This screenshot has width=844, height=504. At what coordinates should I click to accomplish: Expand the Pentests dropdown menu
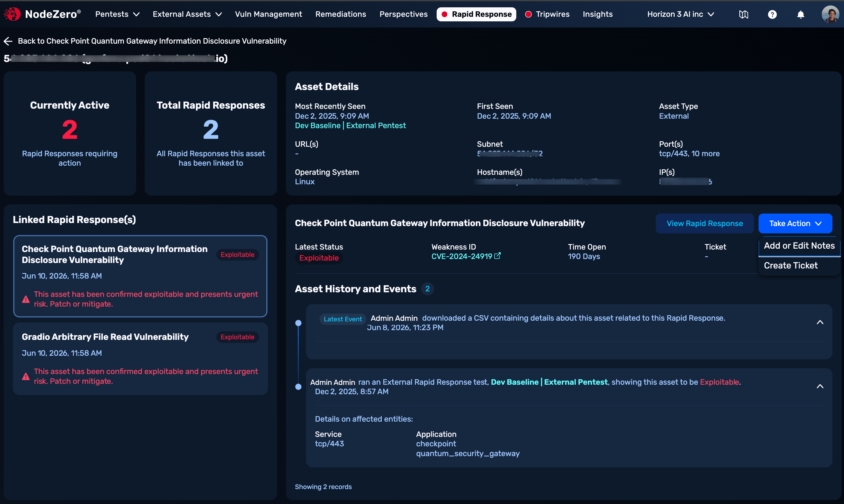117,14
